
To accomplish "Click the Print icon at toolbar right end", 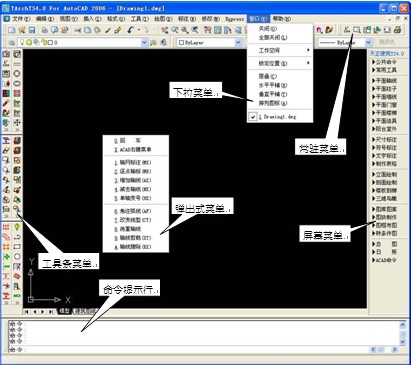I will point(397,30).
